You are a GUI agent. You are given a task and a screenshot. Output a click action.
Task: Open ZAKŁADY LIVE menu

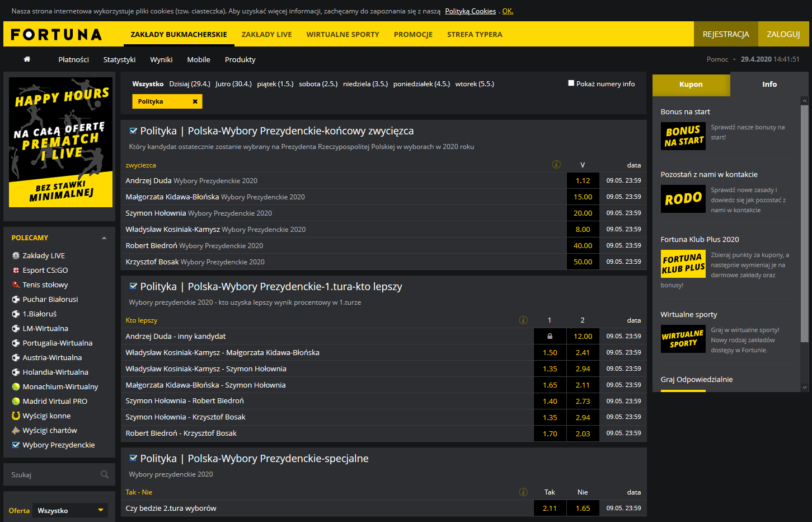[266, 34]
